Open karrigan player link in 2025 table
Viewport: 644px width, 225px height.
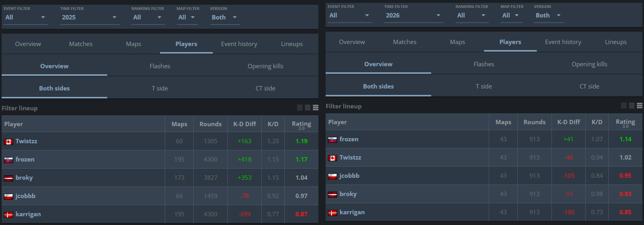click(28, 214)
